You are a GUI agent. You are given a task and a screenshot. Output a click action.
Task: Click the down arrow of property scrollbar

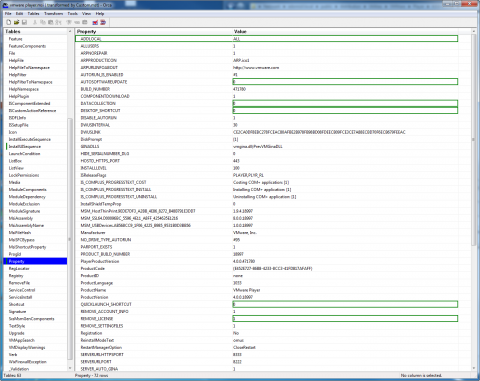click(x=474, y=368)
